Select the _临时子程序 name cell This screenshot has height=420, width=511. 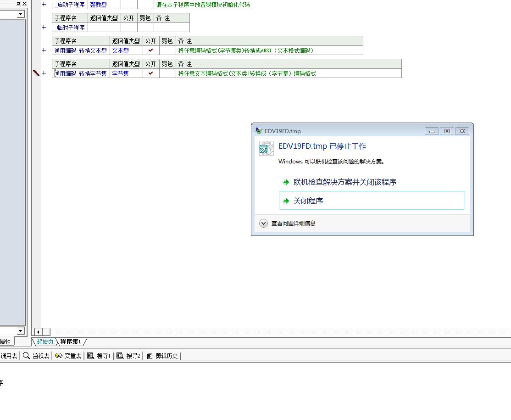[70, 28]
